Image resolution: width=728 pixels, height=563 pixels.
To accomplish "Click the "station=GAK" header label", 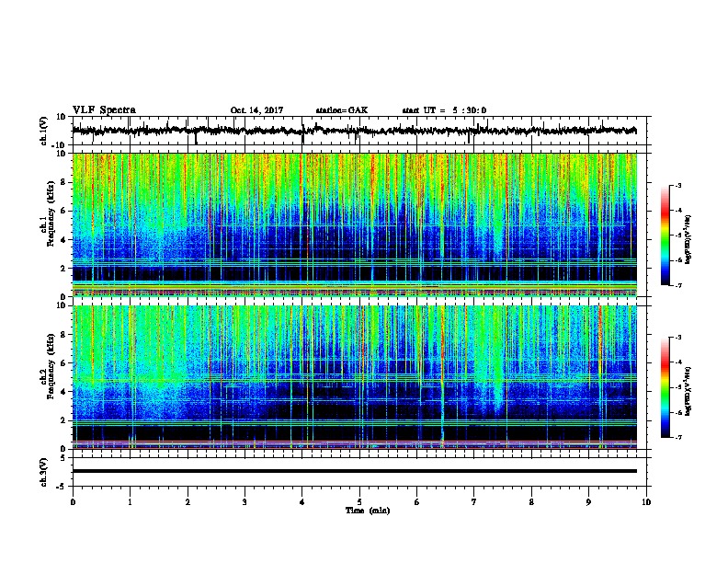I will click(x=342, y=110).
